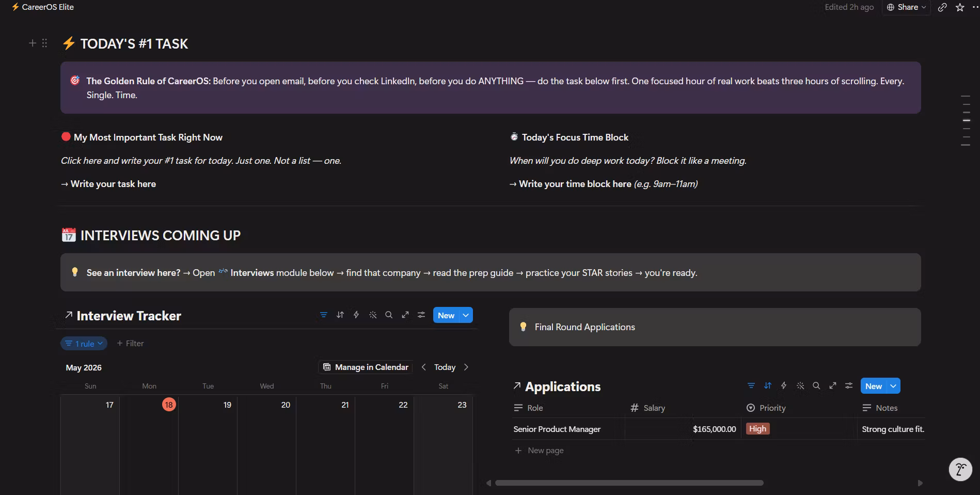
Task: Open sort icon in Interview Tracker
Action: point(340,315)
